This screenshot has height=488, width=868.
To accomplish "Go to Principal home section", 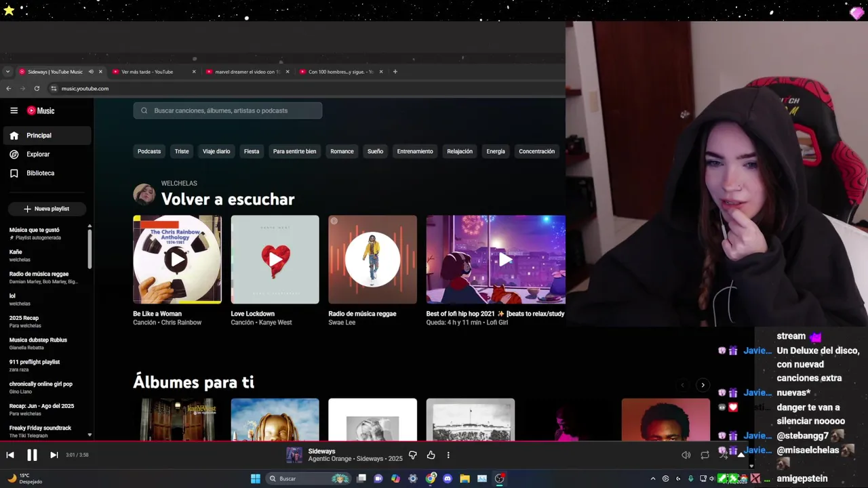I will click(46, 136).
